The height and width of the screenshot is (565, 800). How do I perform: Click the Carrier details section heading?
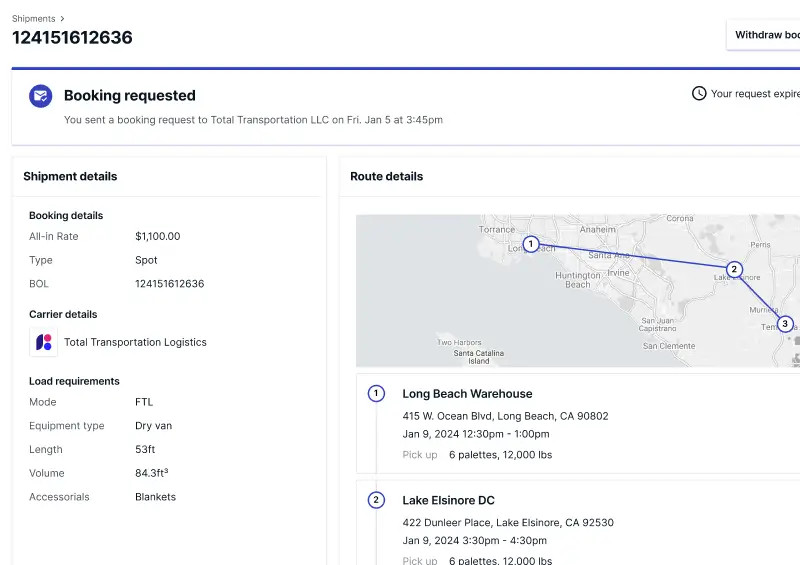coord(63,314)
